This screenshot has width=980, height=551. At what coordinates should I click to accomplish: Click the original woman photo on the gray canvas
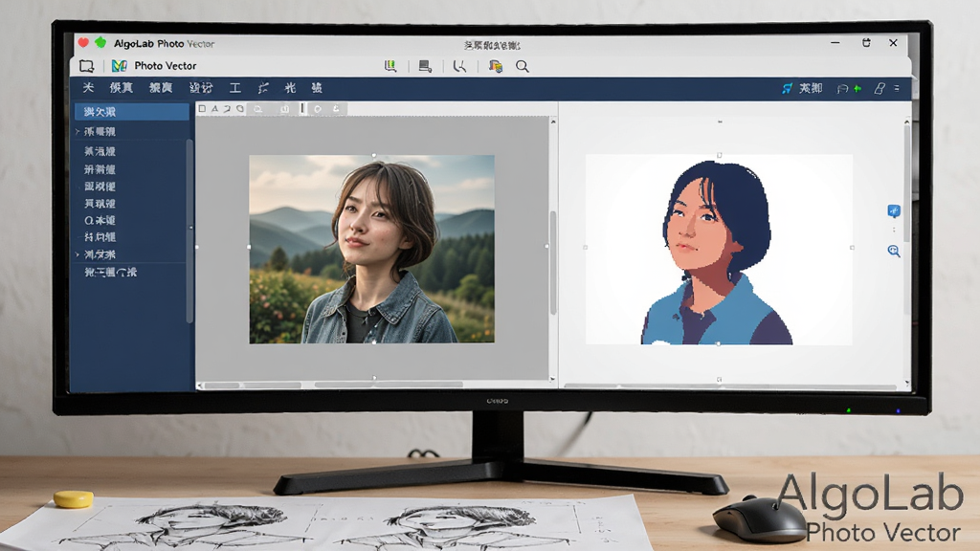point(372,250)
